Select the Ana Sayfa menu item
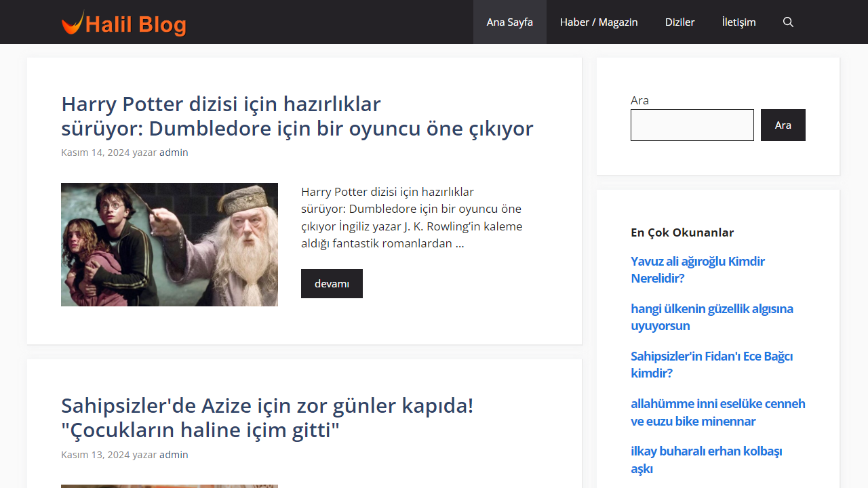868x488 pixels. point(509,22)
